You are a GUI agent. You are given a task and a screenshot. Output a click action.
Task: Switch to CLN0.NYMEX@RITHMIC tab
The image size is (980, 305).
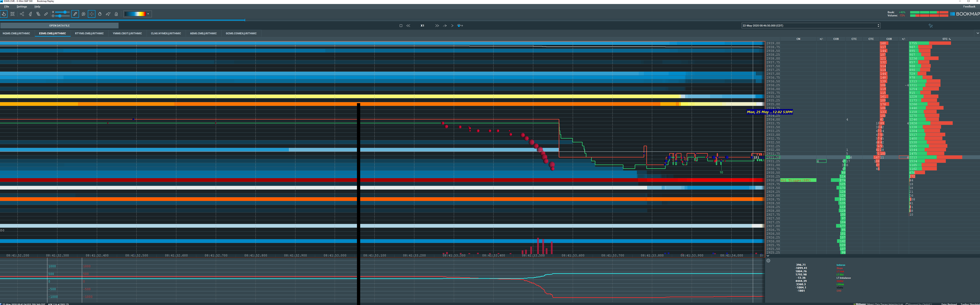[166, 33]
